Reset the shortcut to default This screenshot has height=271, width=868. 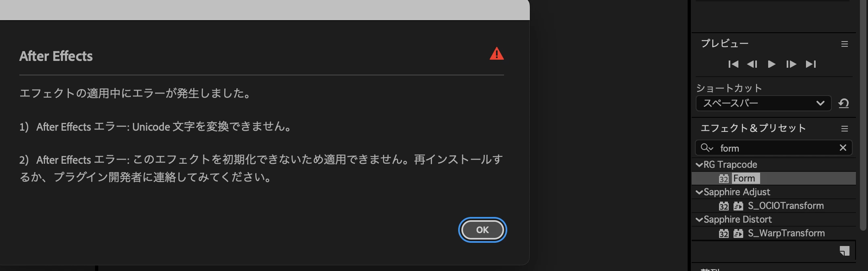(x=843, y=103)
